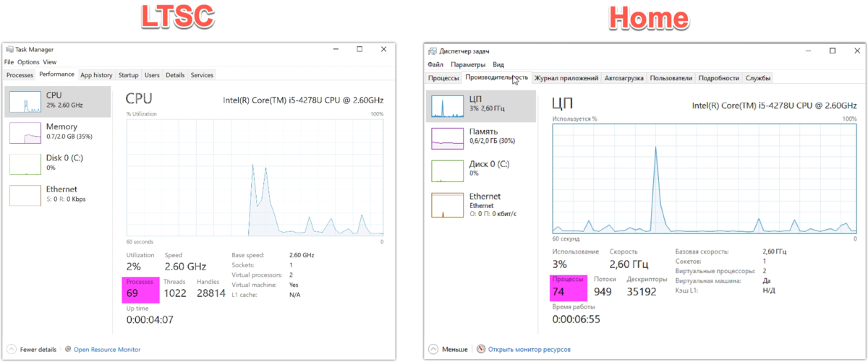Switch to Services tab in Task Manager

tap(202, 75)
